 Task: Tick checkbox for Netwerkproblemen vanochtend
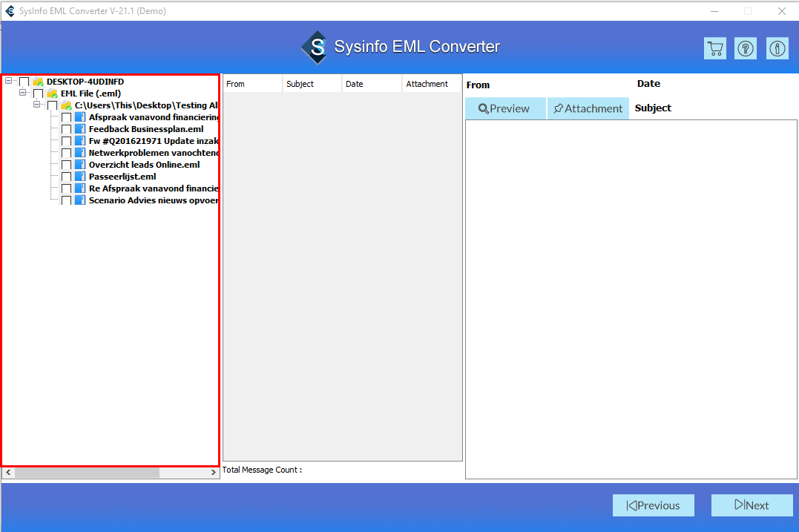[66, 154]
